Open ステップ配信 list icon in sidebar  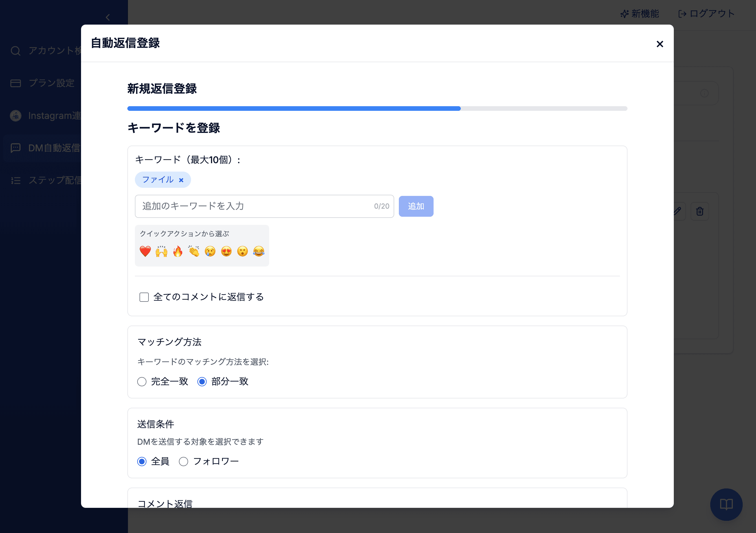pos(15,180)
